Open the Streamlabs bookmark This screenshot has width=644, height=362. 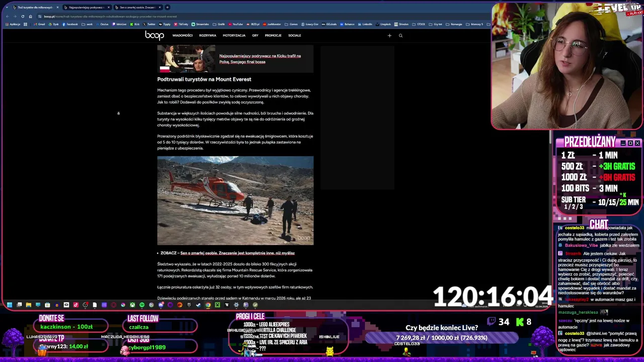pyautogui.click(x=200, y=24)
